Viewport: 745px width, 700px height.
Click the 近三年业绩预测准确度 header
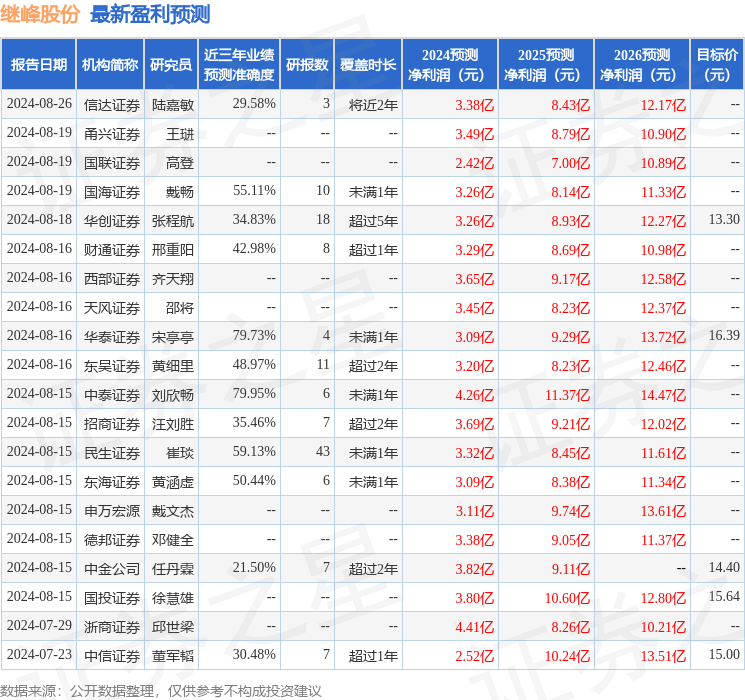(x=239, y=65)
